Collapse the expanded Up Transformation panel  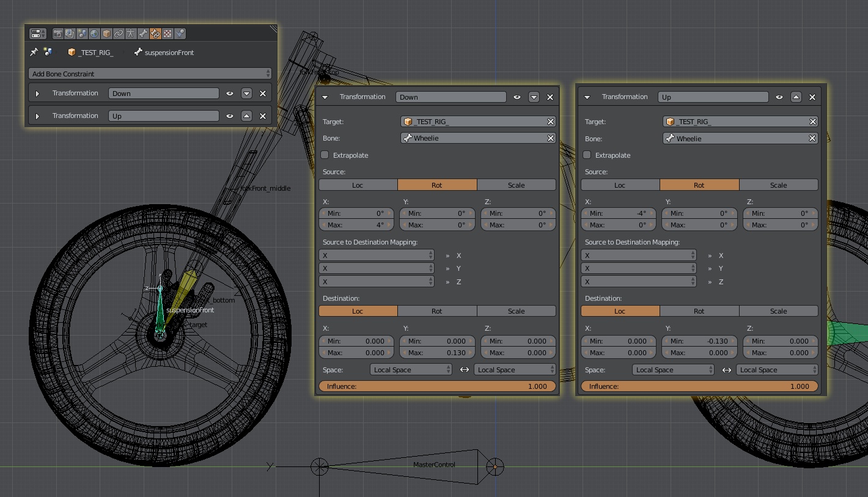(x=587, y=97)
